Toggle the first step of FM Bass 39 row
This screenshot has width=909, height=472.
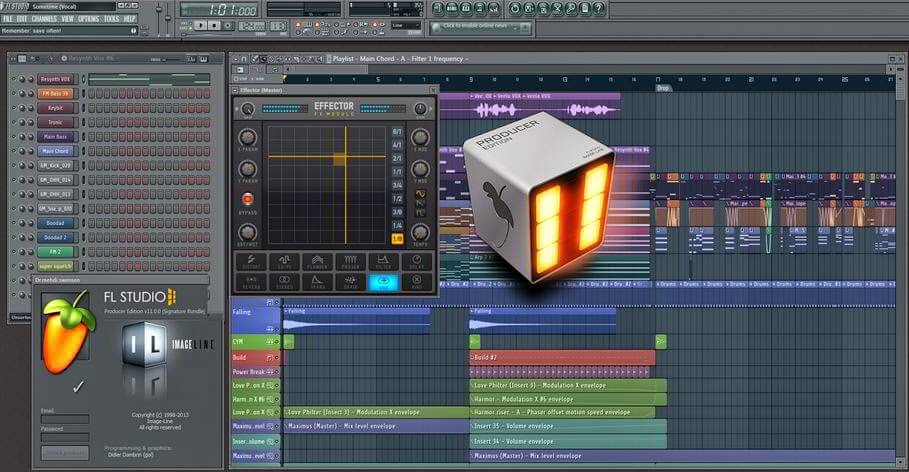(x=92, y=93)
